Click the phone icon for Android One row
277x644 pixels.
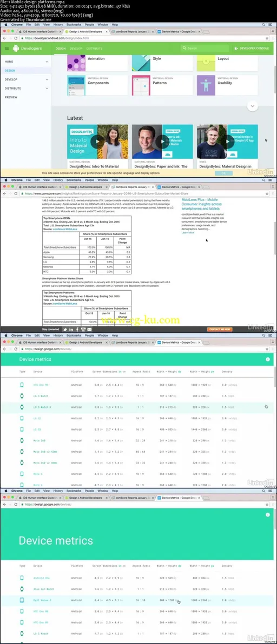[x=22, y=578]
